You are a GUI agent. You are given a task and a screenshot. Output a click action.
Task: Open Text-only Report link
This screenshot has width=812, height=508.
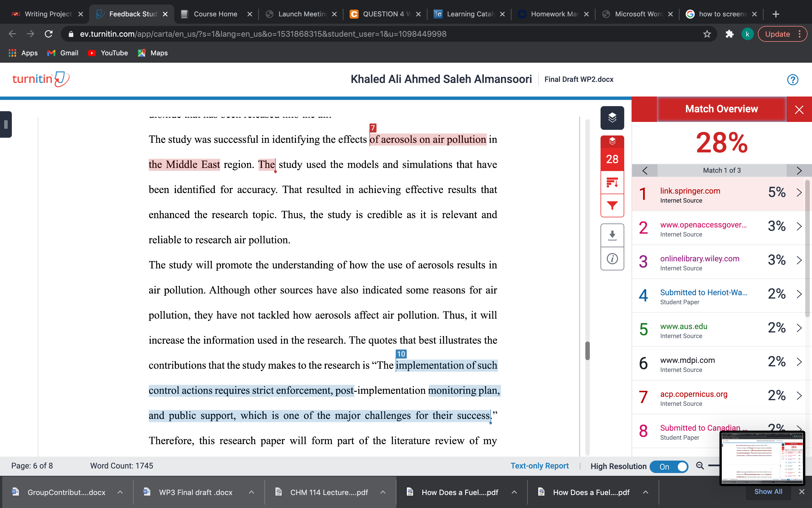[x=540, y=466]
